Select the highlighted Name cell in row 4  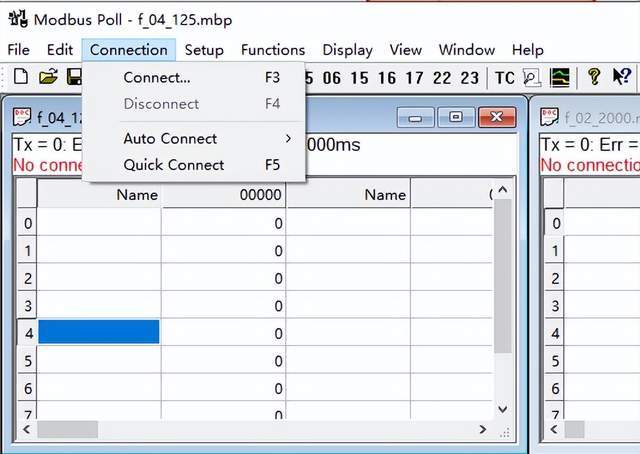[99, 332]
